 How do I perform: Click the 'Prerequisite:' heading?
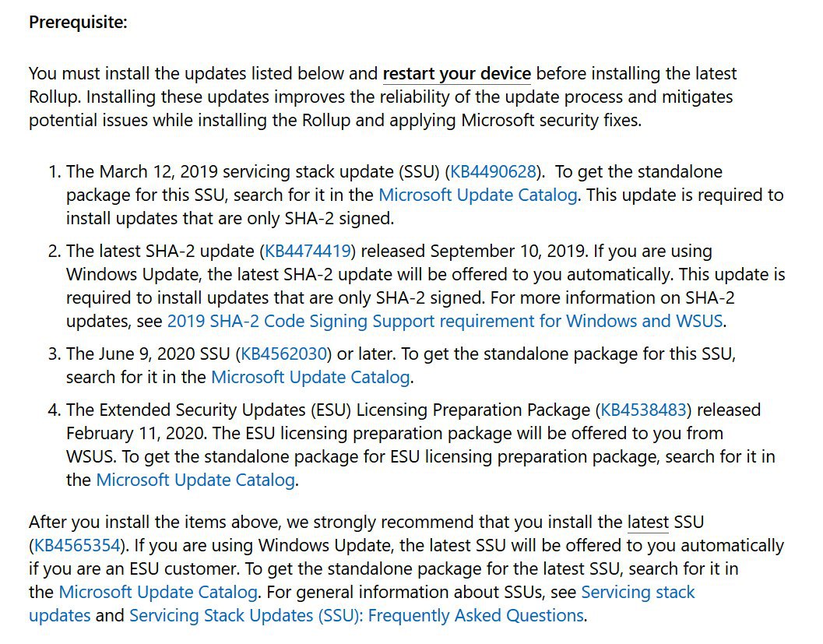point(78,23)
